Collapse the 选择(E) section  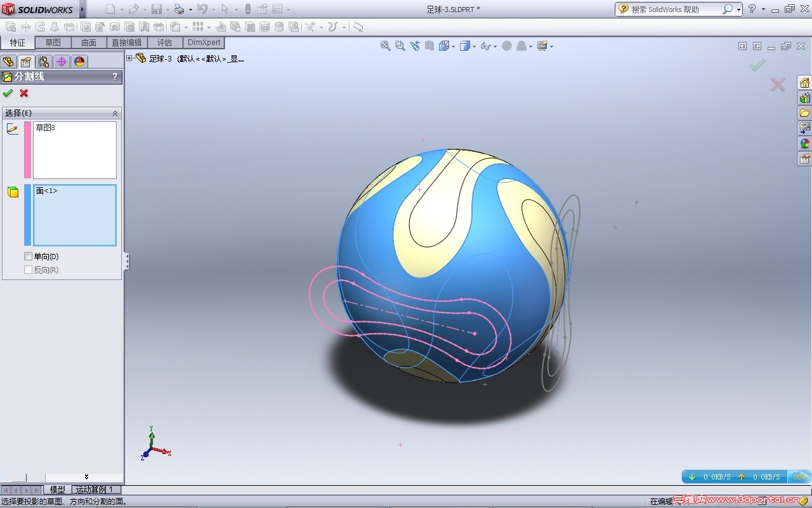pos(115,113)
